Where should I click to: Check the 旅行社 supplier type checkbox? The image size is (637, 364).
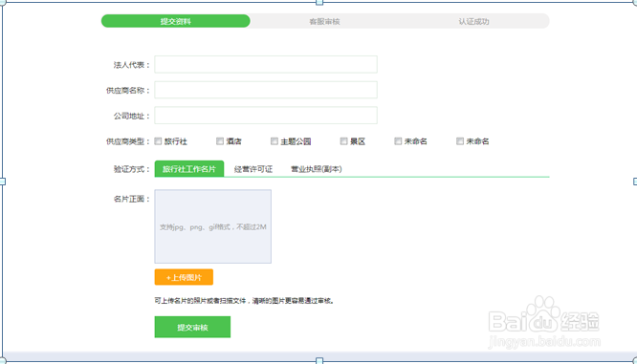158,141
